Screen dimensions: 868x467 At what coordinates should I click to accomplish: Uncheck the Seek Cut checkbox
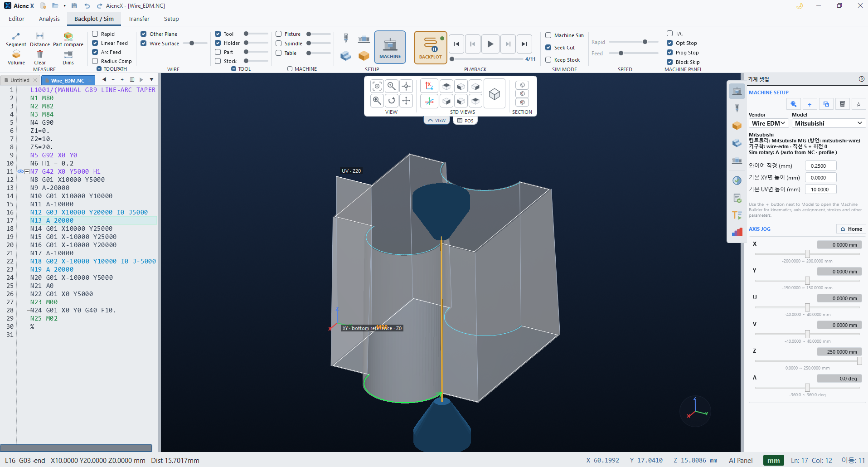548,48
